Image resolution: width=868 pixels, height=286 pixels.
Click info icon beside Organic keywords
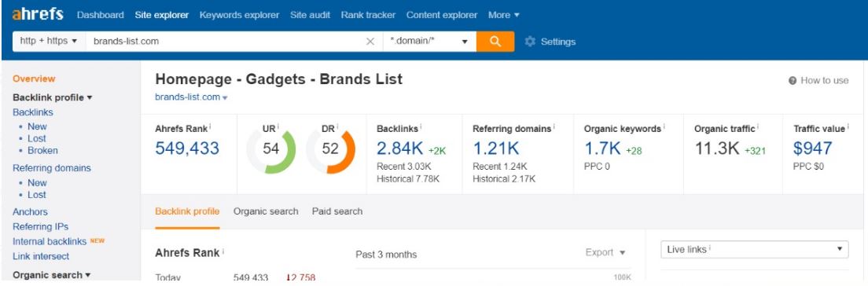click(664, 127)
